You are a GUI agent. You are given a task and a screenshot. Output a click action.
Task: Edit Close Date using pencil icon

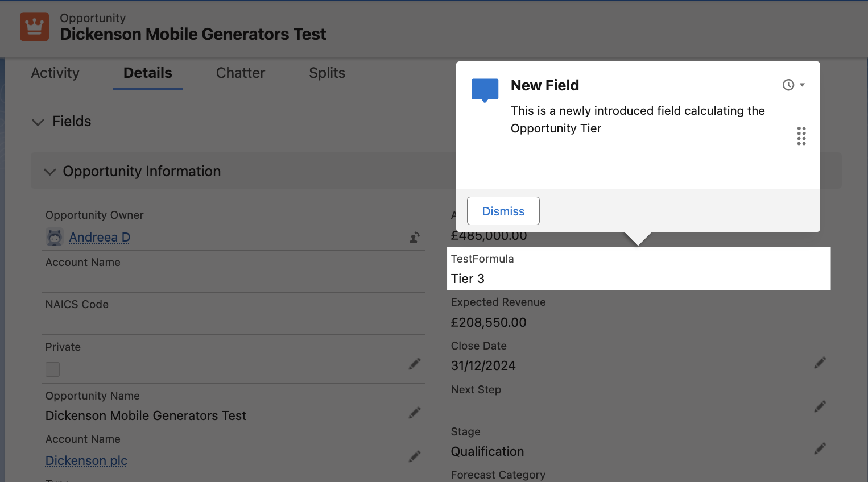(x=820, y=363)
